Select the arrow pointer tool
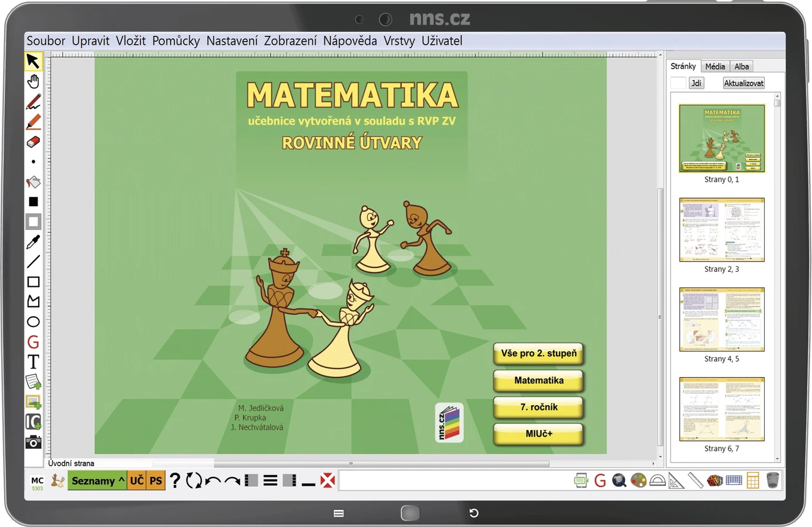This screenshot has width=812, height=527. click(x=33, y=62)
